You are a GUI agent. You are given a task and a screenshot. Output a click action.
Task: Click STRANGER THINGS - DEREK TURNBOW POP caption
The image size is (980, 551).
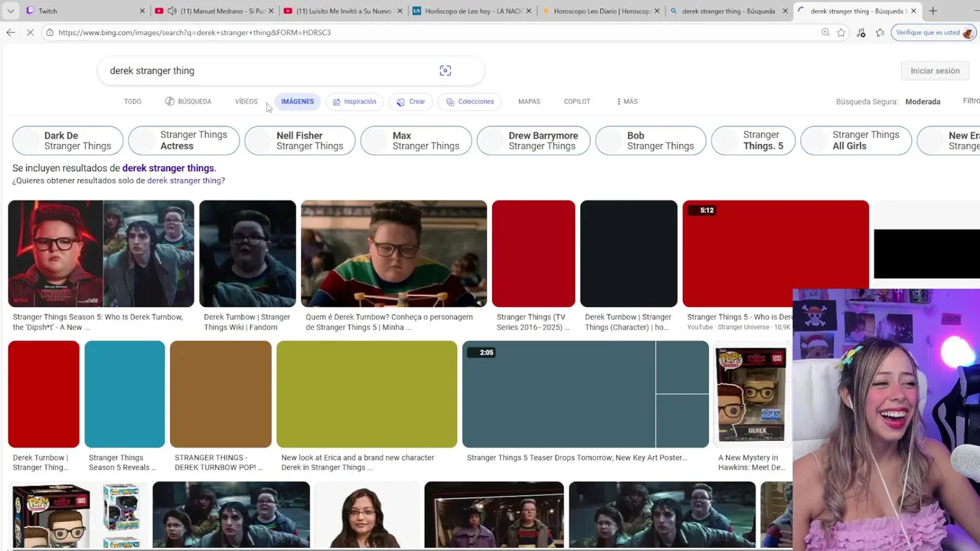(219, 462)
